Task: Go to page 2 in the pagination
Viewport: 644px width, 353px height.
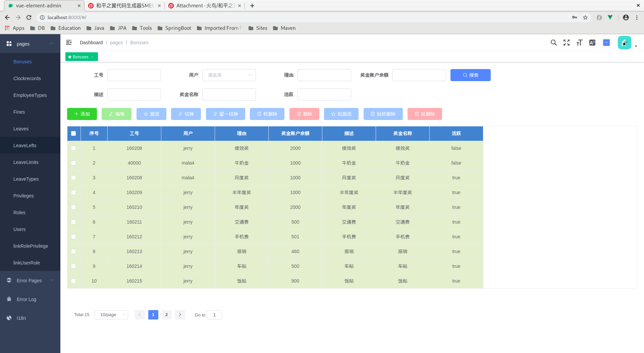Action: click(166, 315)
